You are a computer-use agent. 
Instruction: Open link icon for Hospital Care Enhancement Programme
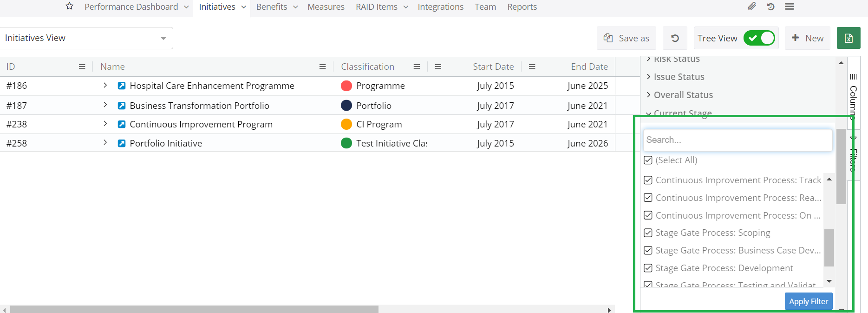pos(122,86)
